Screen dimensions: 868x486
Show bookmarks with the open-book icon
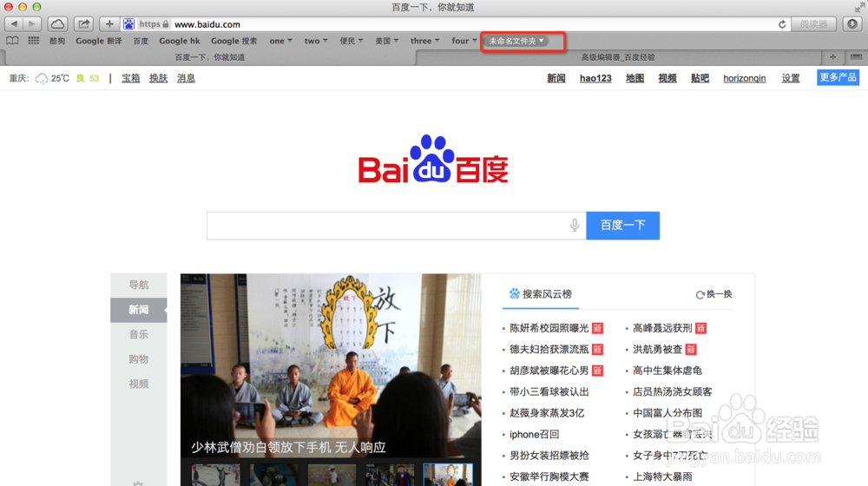pyautogui.click(x=12, y=41)
